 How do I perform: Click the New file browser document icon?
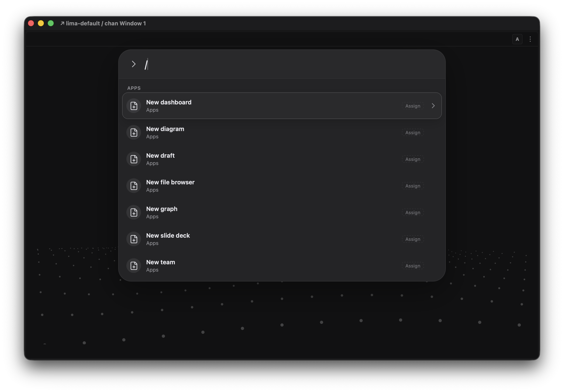pos(134,186)
